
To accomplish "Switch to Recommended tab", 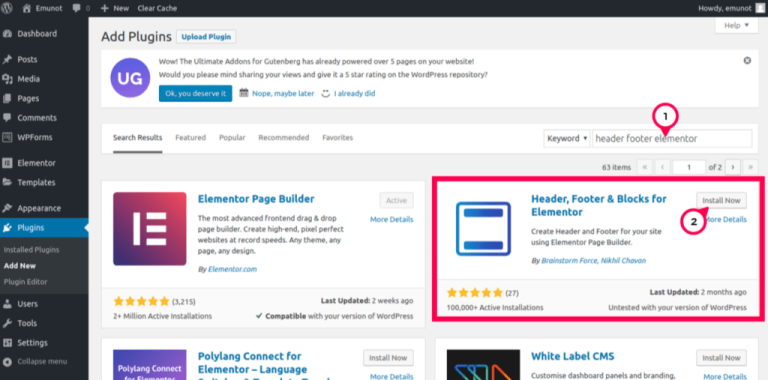I will click(x=284, y=138).
